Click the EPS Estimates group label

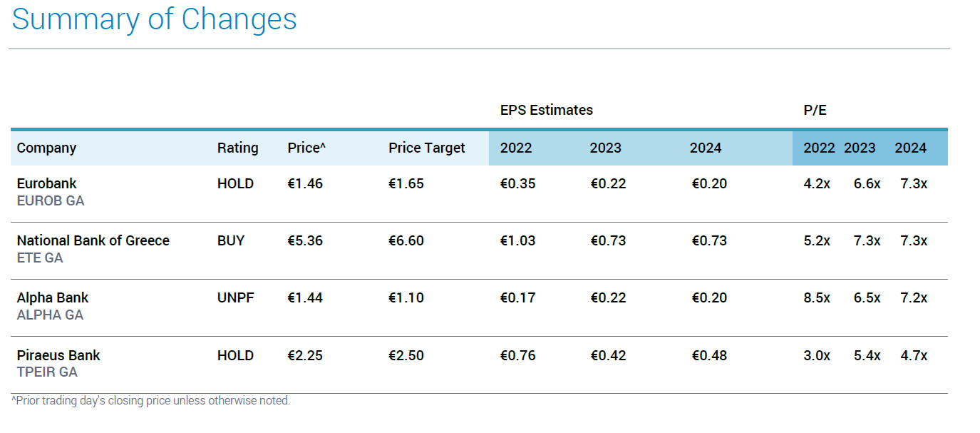pos(546,110)
